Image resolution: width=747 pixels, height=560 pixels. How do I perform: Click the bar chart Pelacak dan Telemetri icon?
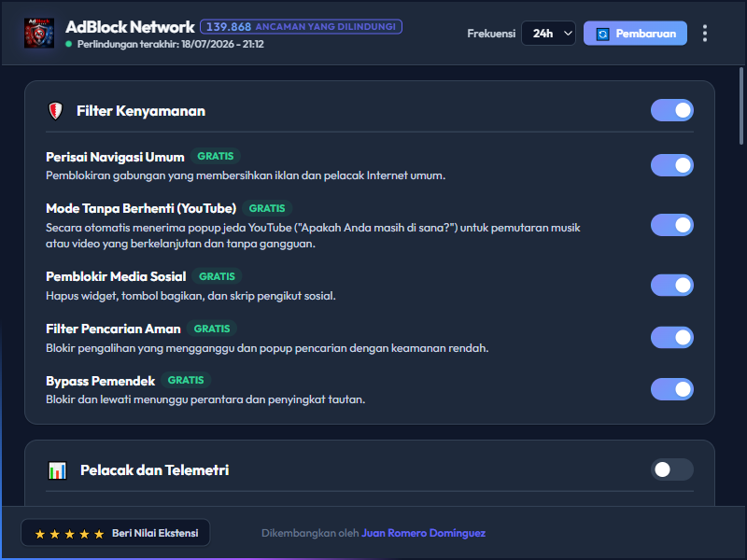57,470
